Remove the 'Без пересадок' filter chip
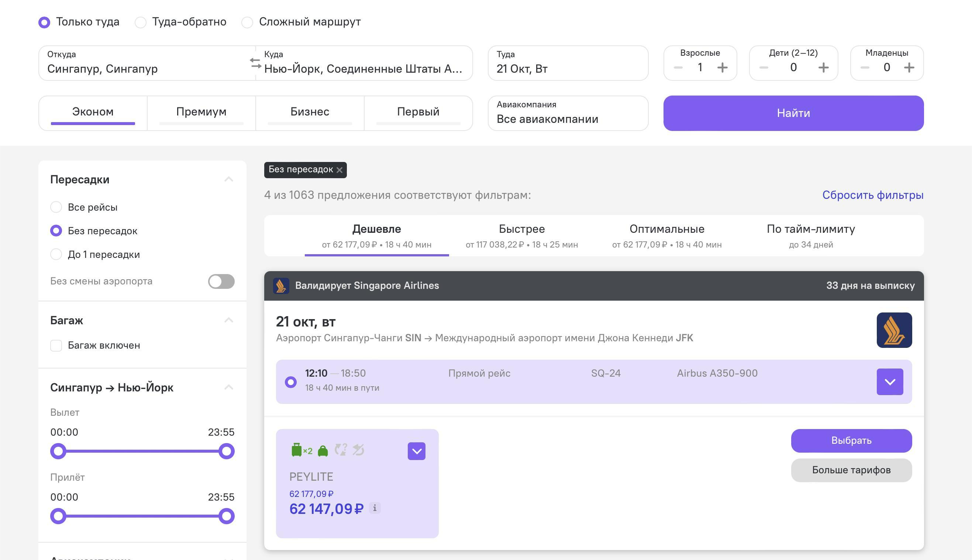Viewport: 972px width, 560px height. [339, 170]
